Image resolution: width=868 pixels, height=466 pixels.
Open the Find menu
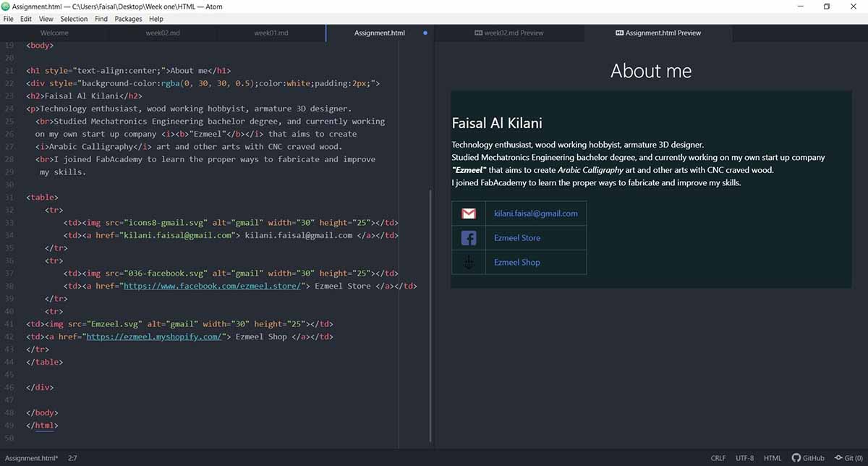(x=101, y=19)
